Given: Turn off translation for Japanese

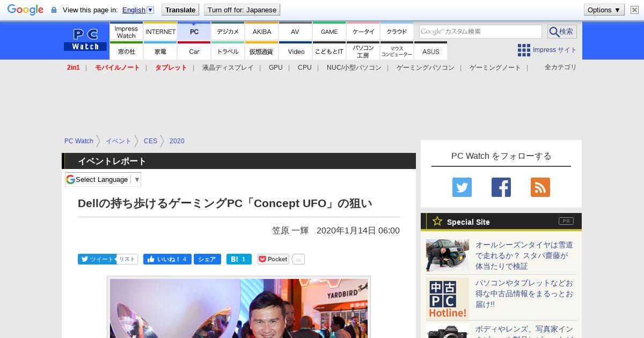Looking at the screenshot, I should 242,10.
